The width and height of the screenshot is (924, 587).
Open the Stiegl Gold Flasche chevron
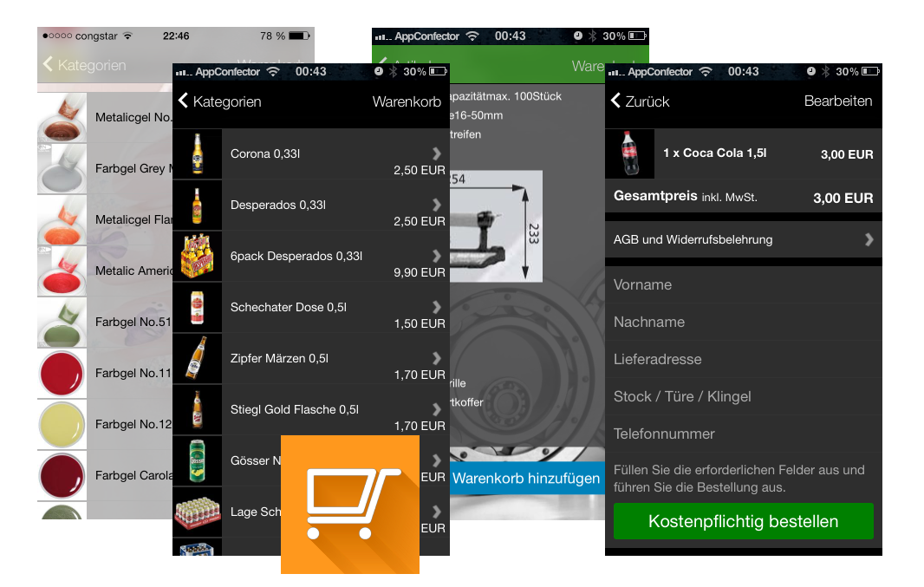(x=437, y=409)
